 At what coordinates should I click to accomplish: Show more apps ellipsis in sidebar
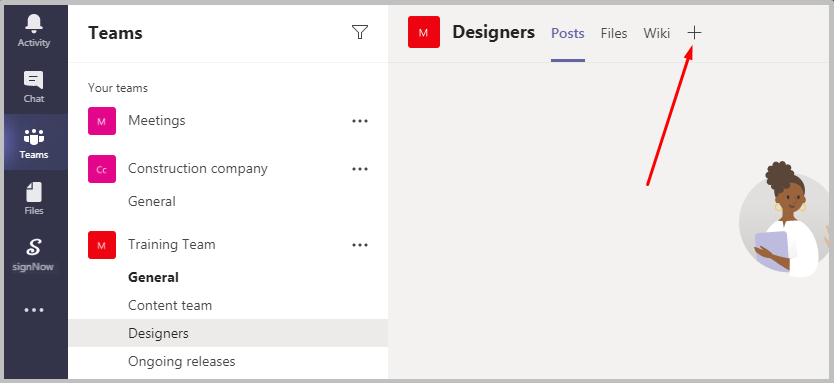(x=34, y=310)
